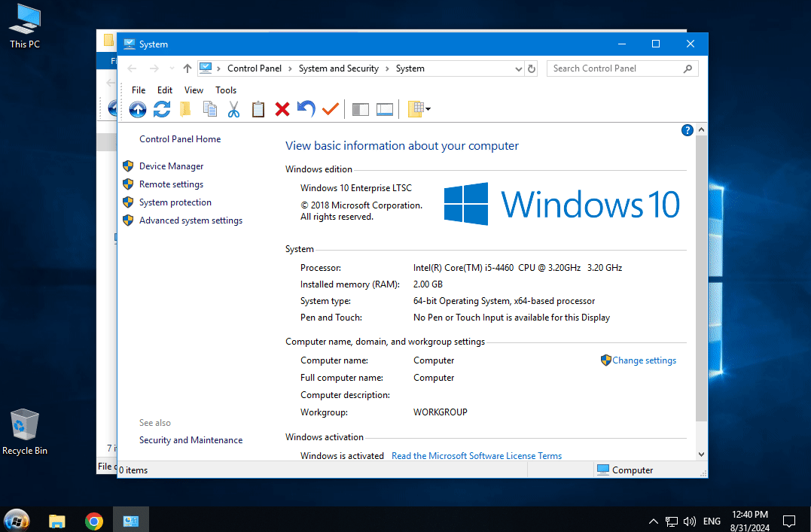Click the Cut scissors icon
811x532 pixels.
coord(233,109)
